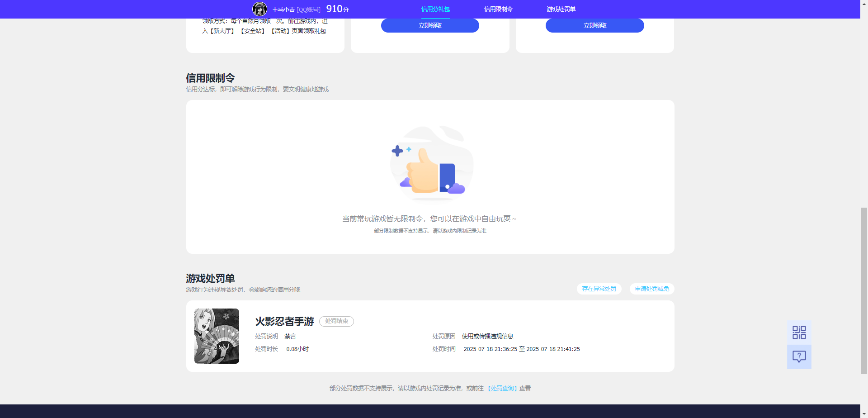Viewport: 868px width, 418px height.
Task: Click the right 立即领取 button
Action: click(594, 25)
